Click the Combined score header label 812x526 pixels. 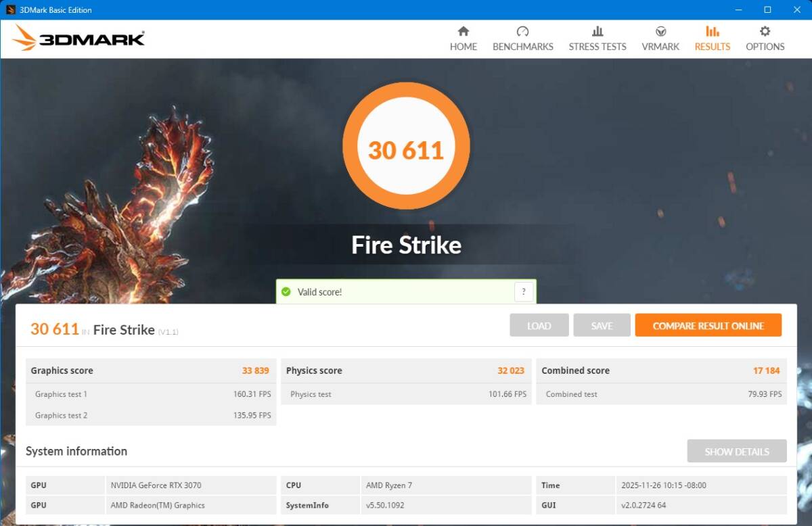(576, 370)
